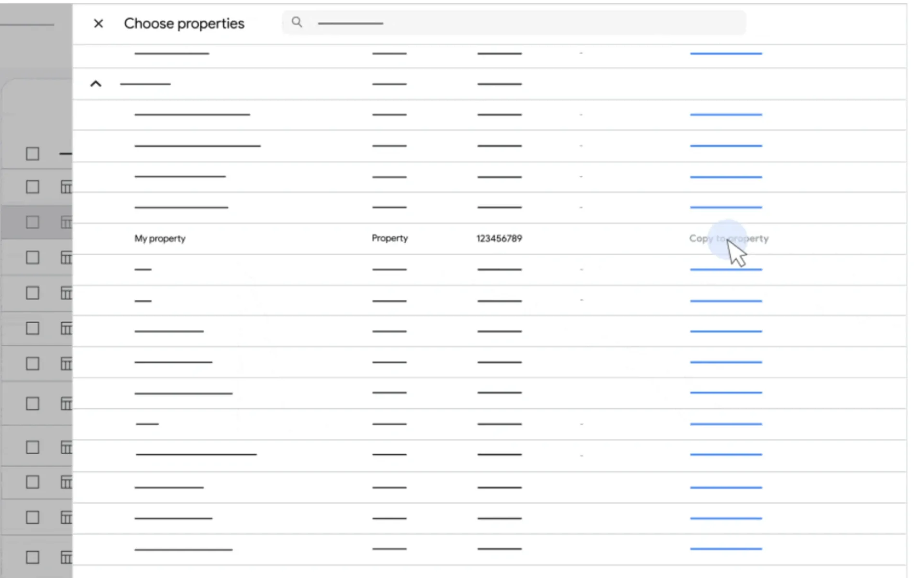
Task: Toggle checkbox on first visible row
Action: (x=32, y=153)
